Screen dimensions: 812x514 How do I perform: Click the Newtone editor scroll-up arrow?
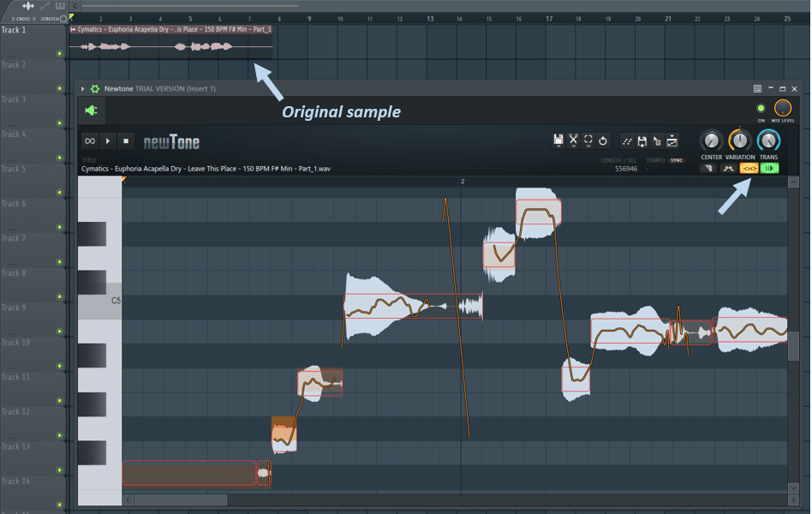(793, 182)
